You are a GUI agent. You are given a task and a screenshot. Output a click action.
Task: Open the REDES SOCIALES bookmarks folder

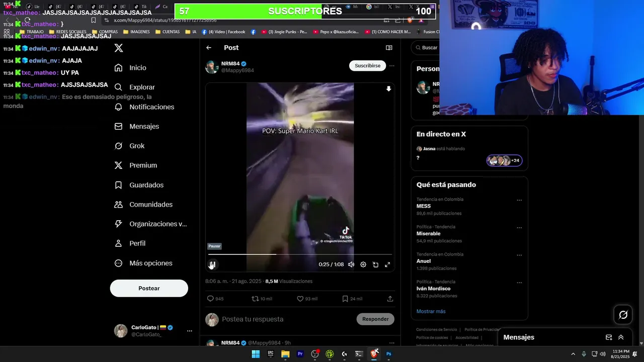[67, 32]
